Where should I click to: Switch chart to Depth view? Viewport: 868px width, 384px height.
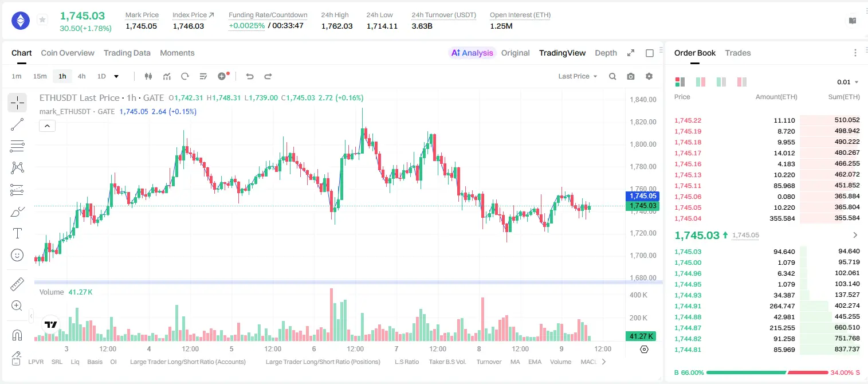tap(606, 53)
